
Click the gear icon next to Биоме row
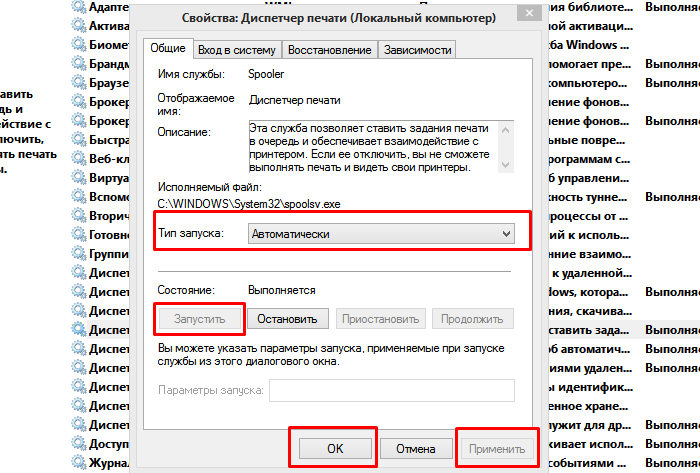pyautogui.click(x=79, y=45)
